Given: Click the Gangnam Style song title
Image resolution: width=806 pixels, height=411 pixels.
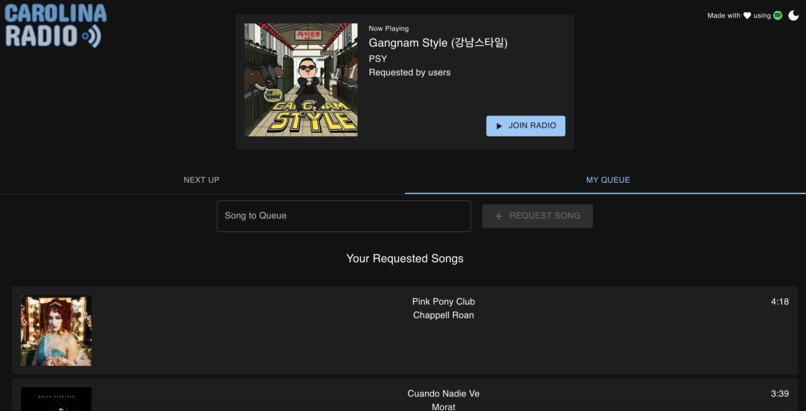Looking at the screenshot, I should (x=438, y=43).
